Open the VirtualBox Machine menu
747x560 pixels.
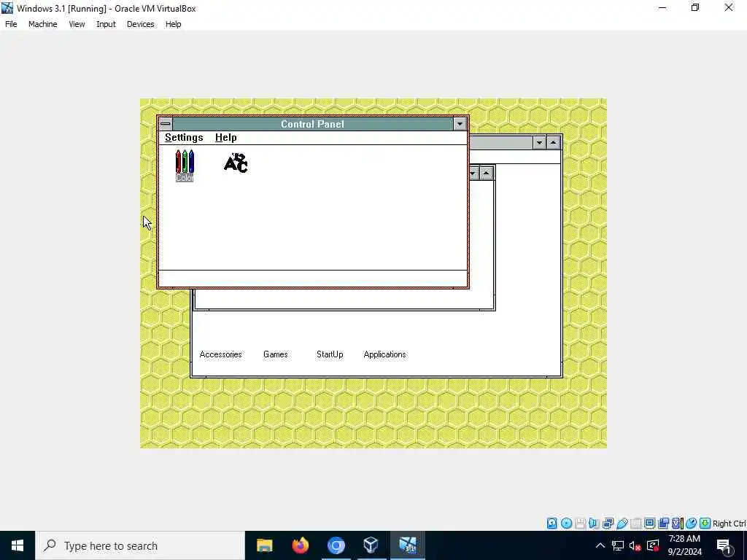(x=43, y=24)
